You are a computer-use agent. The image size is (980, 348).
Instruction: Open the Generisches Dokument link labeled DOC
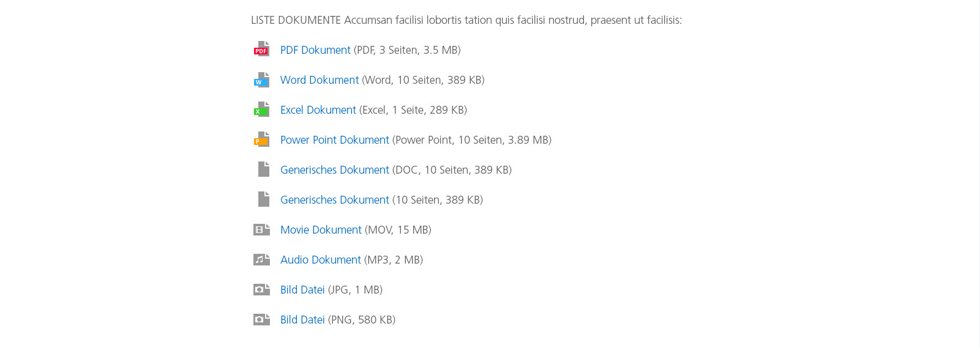click(335, 170)
